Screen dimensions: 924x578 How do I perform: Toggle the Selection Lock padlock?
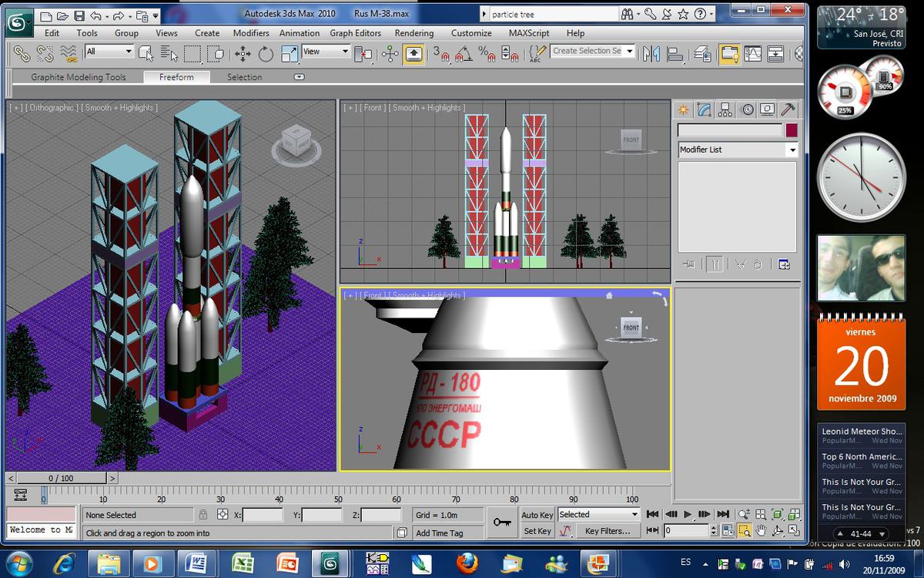click(x=203, y=514)
